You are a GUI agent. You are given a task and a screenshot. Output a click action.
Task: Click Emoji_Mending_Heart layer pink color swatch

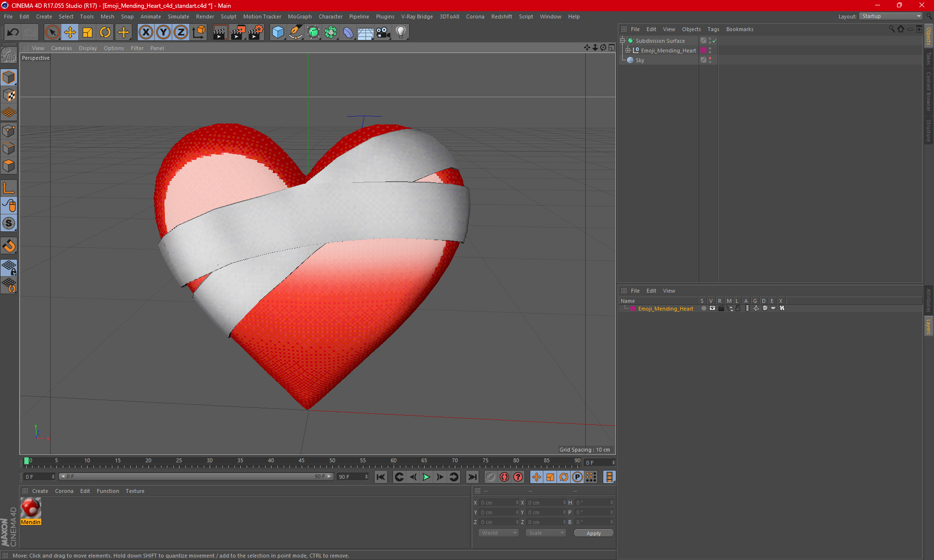coord(633,309)
